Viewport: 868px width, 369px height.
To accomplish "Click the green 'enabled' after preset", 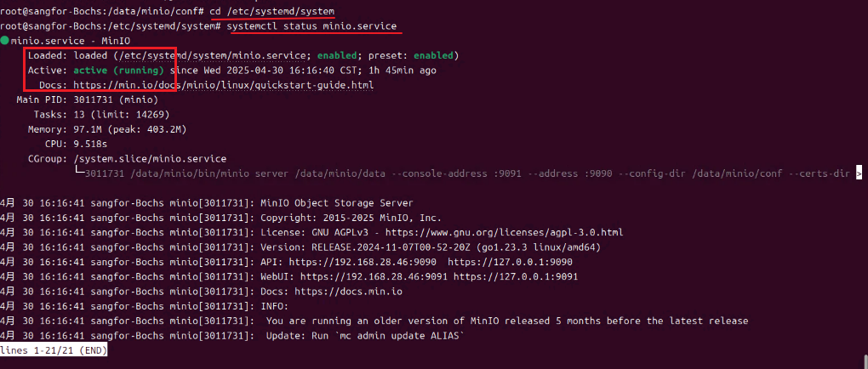I will [x=439, y=55].
